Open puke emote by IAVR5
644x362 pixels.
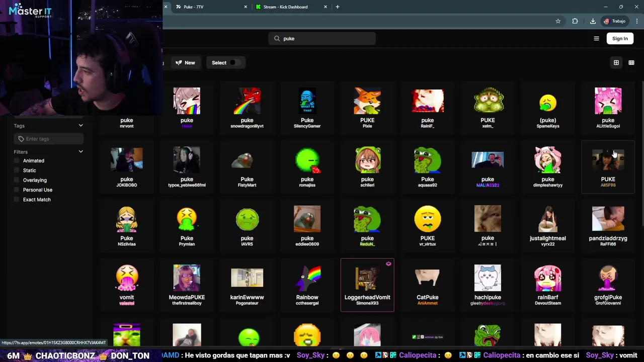tap(247, 226)
